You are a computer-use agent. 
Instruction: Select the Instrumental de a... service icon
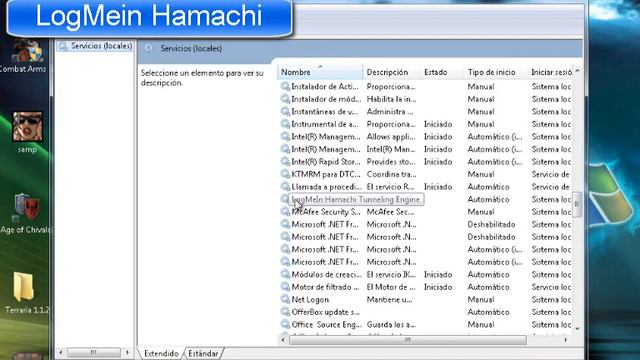(285, 124)
